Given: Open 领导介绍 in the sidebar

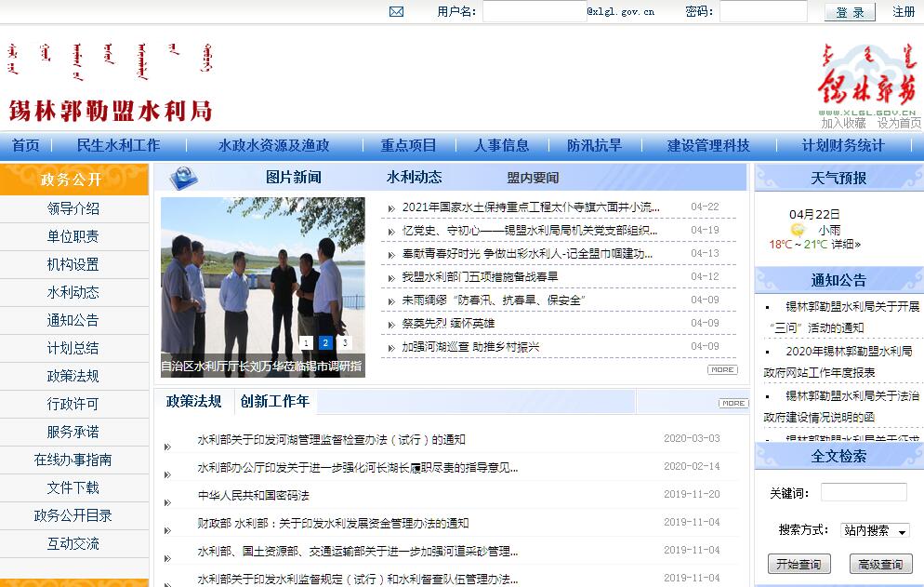Looking at the screenshot, I should (73, 209).
